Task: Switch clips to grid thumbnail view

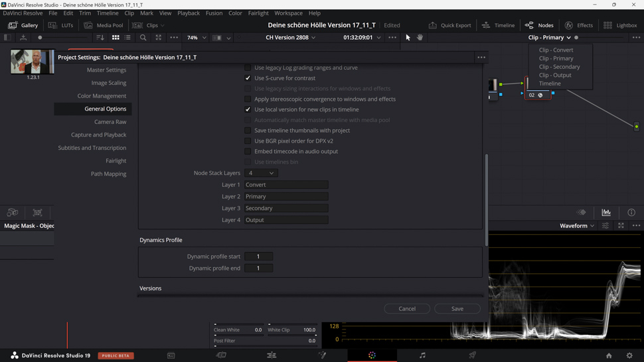Action: point(116,37)
